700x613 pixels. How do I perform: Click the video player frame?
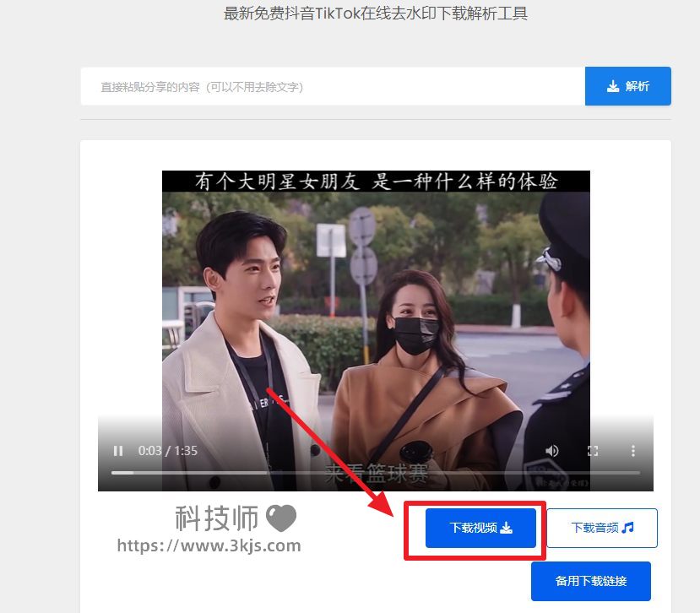[376, 330]
